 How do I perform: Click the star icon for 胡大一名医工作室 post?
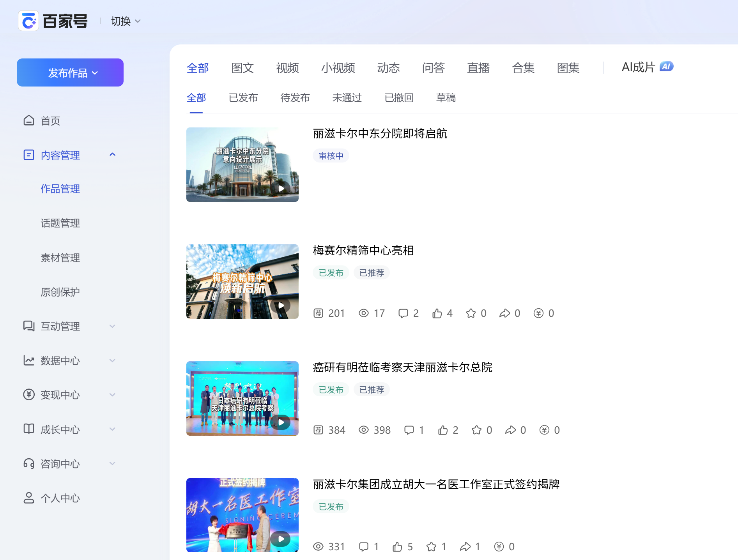tap(431, 547)
